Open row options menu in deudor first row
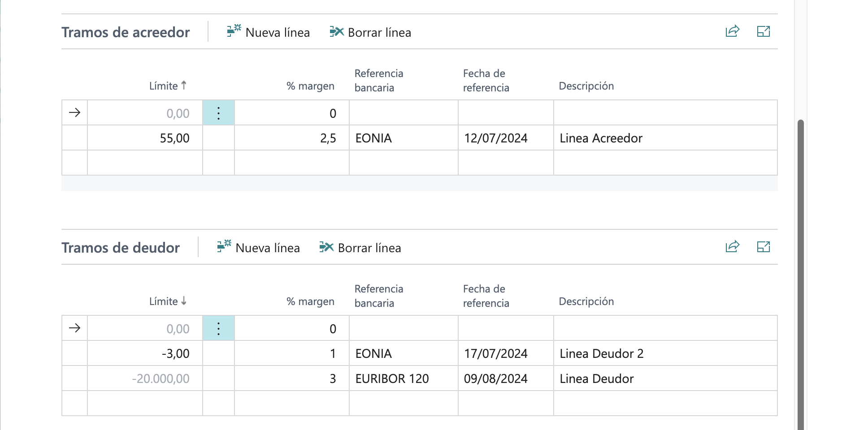 218,328
